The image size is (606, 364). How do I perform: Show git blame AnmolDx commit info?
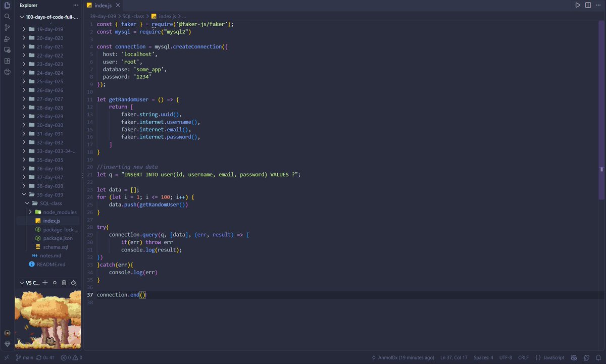402,357
